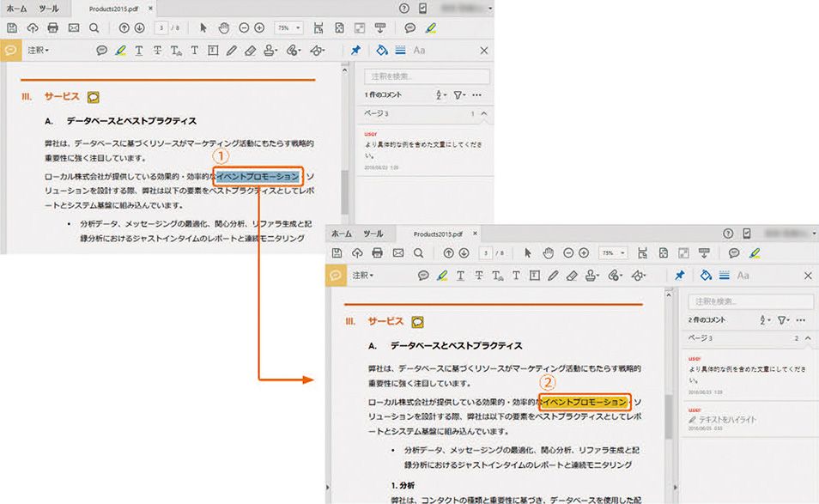This screenshot has width=819, height=504.
Task: Open the comment sort dropdown in top-left window
Action: (441, 95)
